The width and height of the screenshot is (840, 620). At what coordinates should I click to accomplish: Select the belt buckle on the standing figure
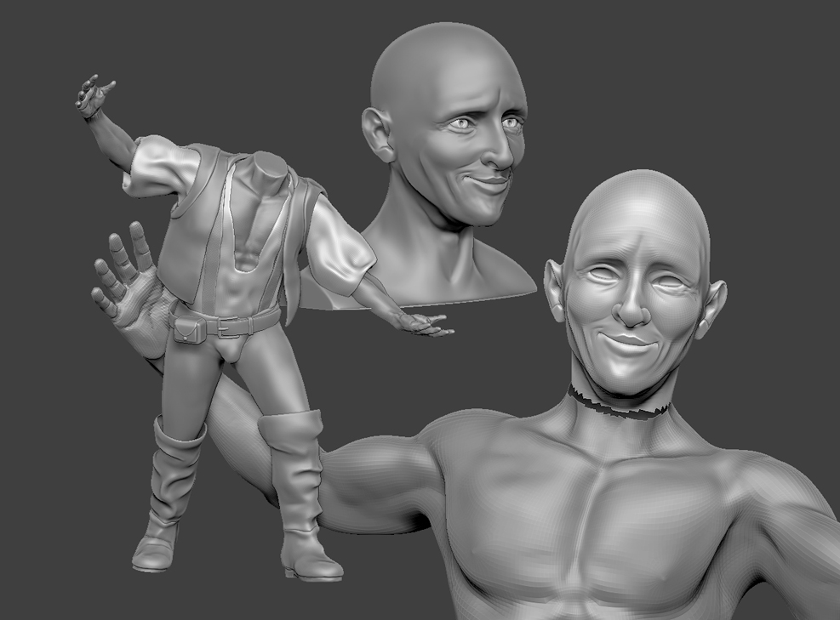(x=230, y=326)
